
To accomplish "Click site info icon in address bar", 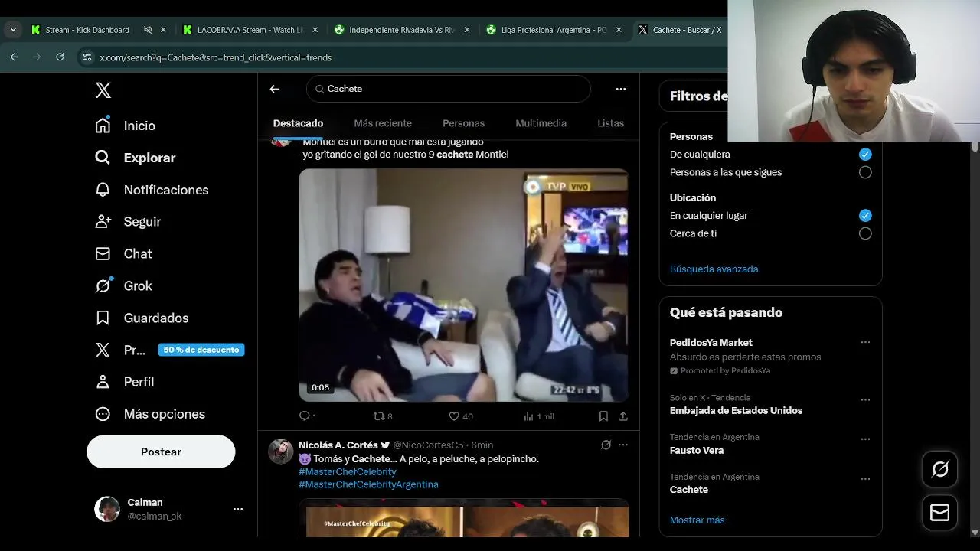I will click(x=87, y=57).
